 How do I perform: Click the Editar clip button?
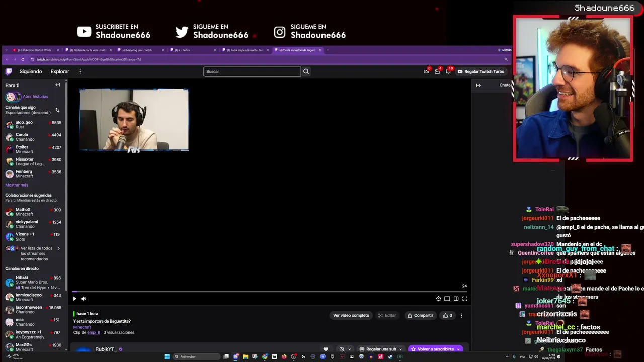387,315
